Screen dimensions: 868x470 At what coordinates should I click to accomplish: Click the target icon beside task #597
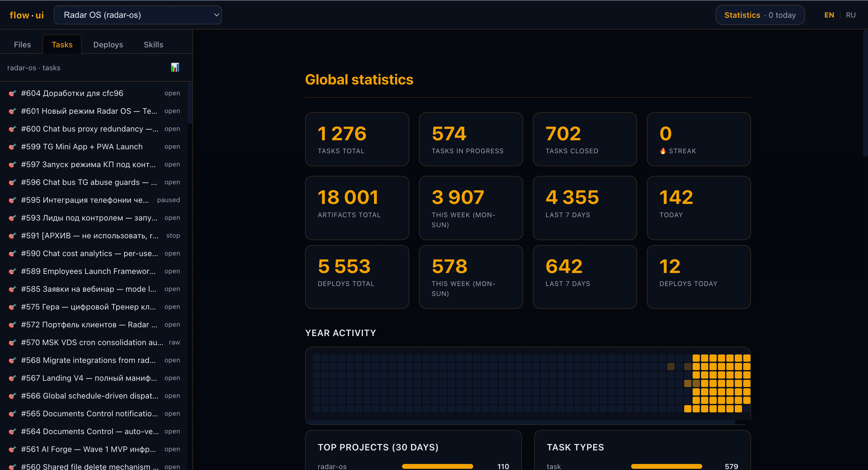[12, 164]
